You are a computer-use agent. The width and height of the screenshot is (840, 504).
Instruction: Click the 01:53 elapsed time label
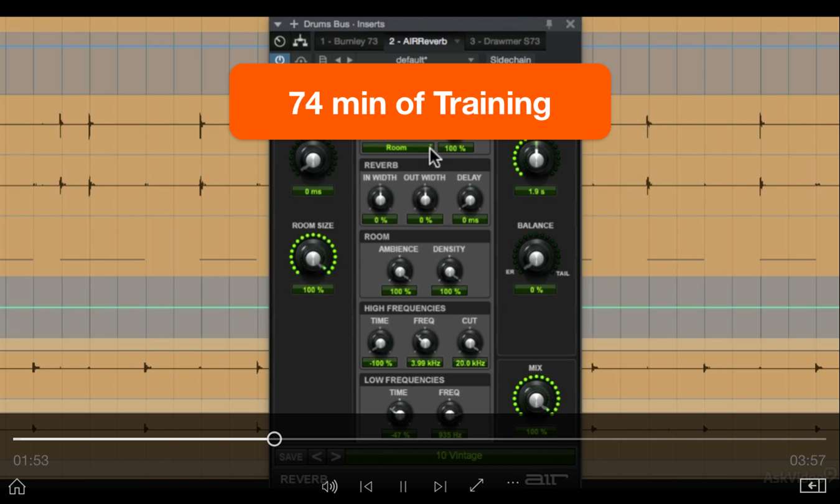[31, 460]
